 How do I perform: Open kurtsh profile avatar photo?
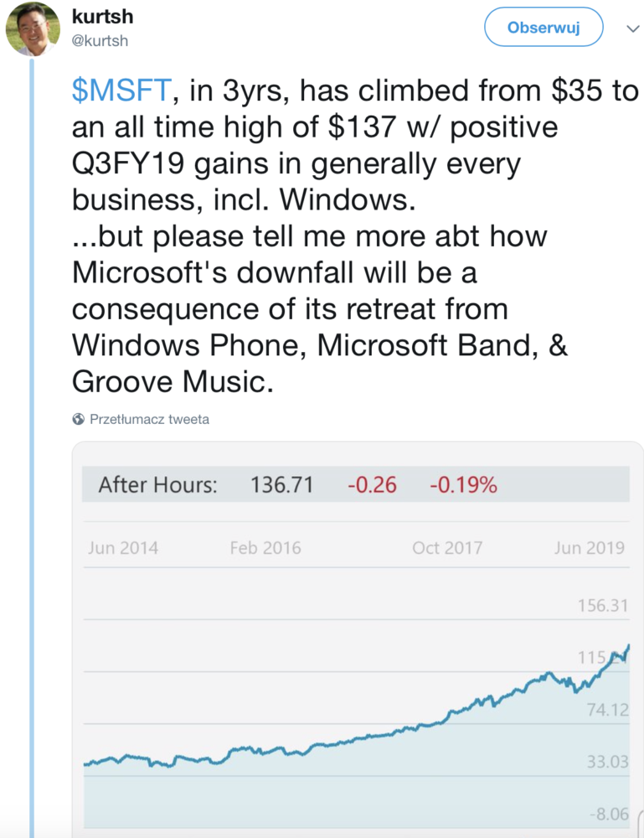(x=33, y=29)
